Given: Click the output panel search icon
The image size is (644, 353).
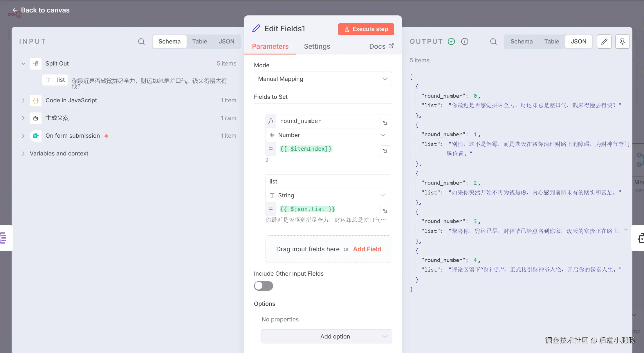Looking at the screenshot, I should tap(493, 41).
